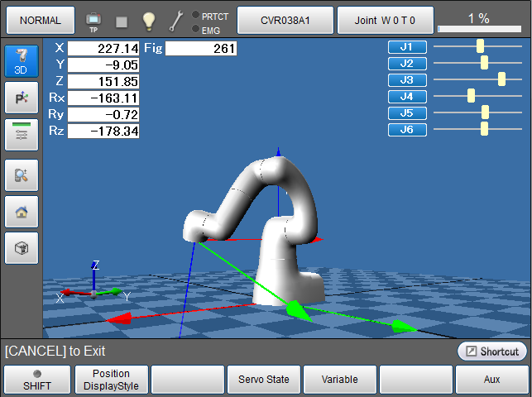Reset view with the home icon
The image size is (532, 397).
pyautogui.click(x=21, y=211)
